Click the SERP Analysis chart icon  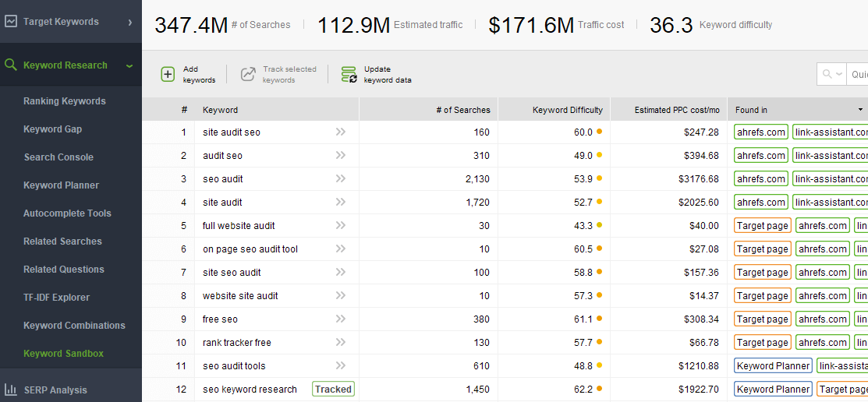click(11, 390)
